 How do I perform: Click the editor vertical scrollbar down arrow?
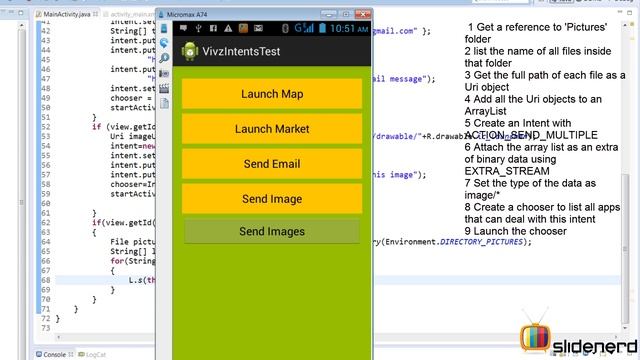[x=625, y=329]
